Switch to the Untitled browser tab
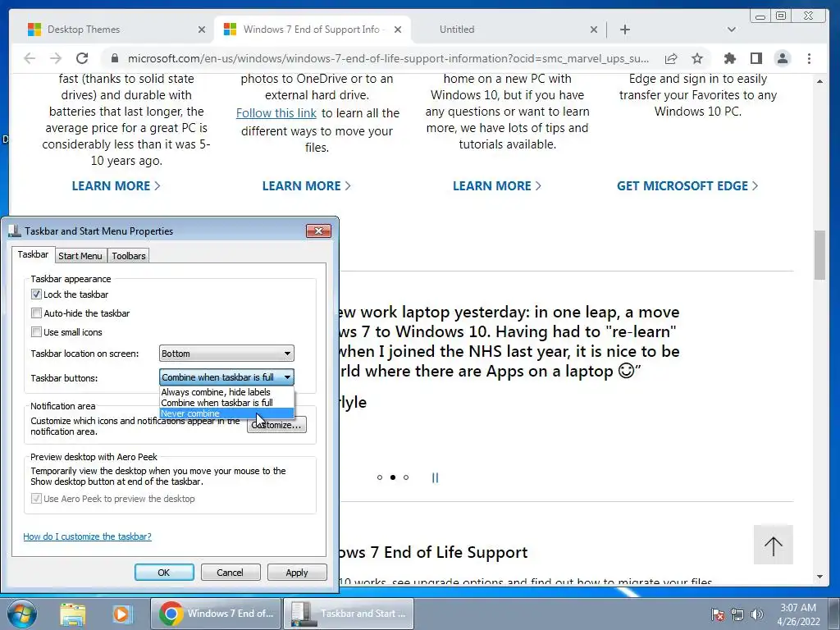 click(x=509, y=30)
